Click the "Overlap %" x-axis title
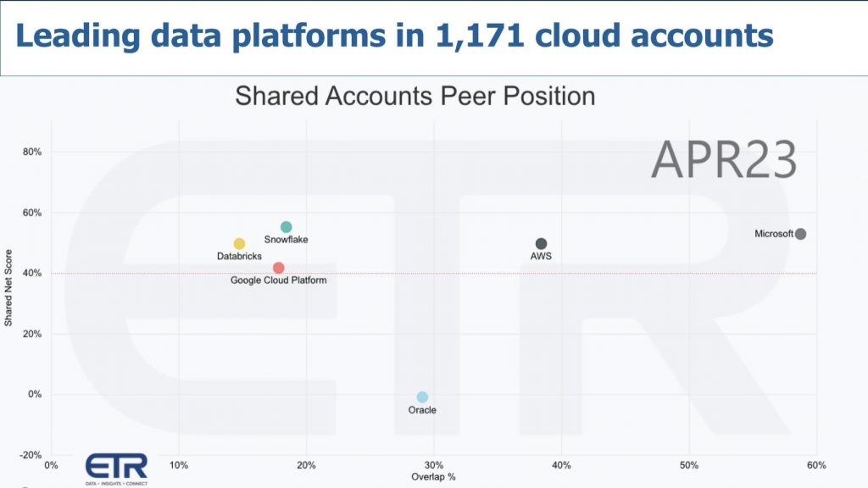This screenshot has width=868, height=488. (434, 477)
